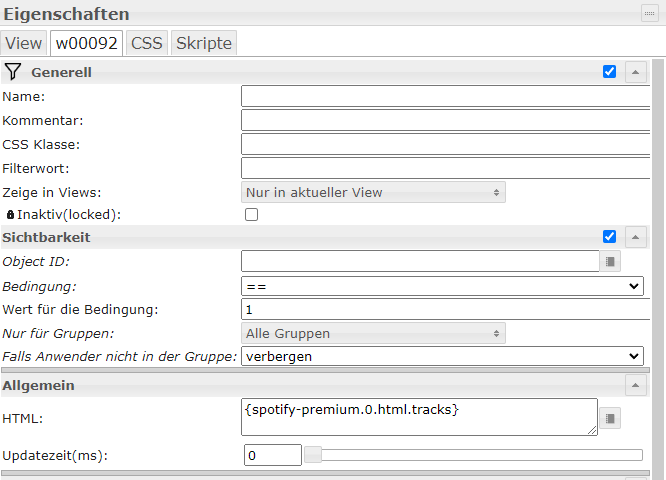Switch to the CSS tab

pos(146,43)
